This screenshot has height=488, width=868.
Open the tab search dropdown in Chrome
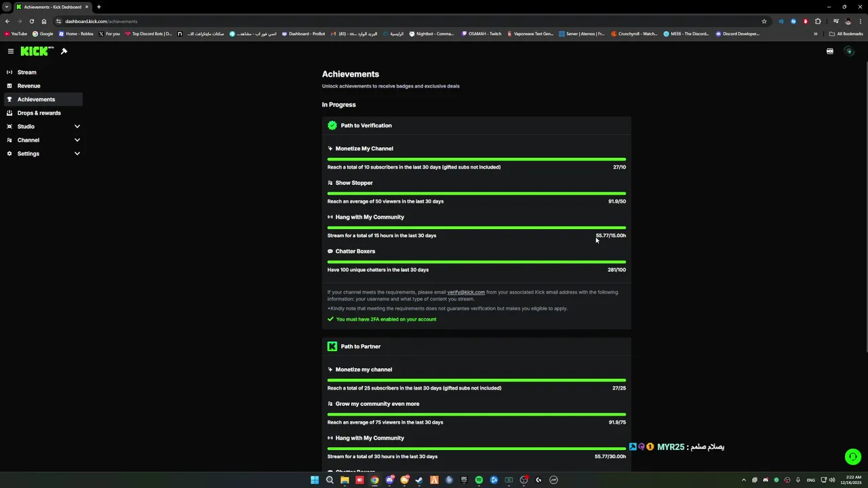coord(7,7)
